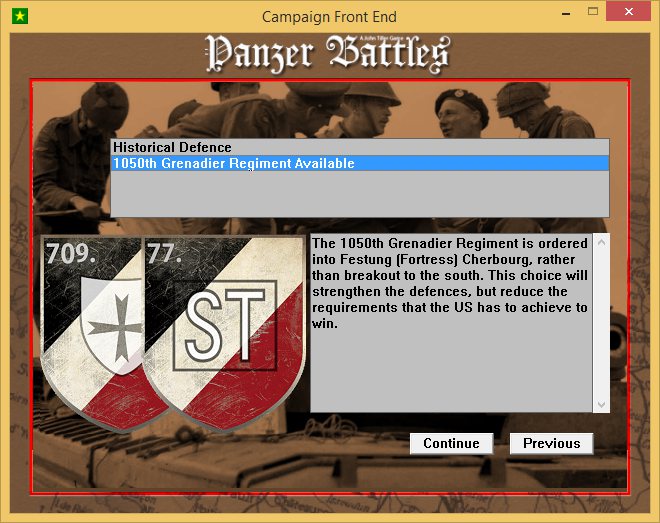
Task: Click the description scrollbar up arrow
Action: pyautogui.click(x=601, y=242)
